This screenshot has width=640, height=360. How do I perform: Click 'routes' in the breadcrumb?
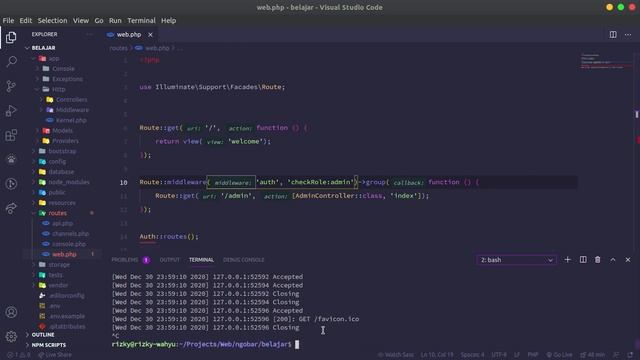point(118,48)
